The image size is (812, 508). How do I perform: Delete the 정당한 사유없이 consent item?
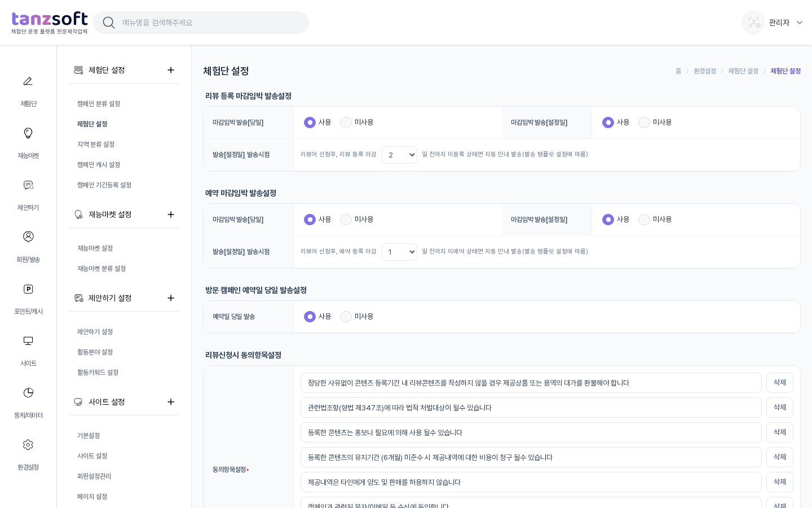tap(780, 383)
